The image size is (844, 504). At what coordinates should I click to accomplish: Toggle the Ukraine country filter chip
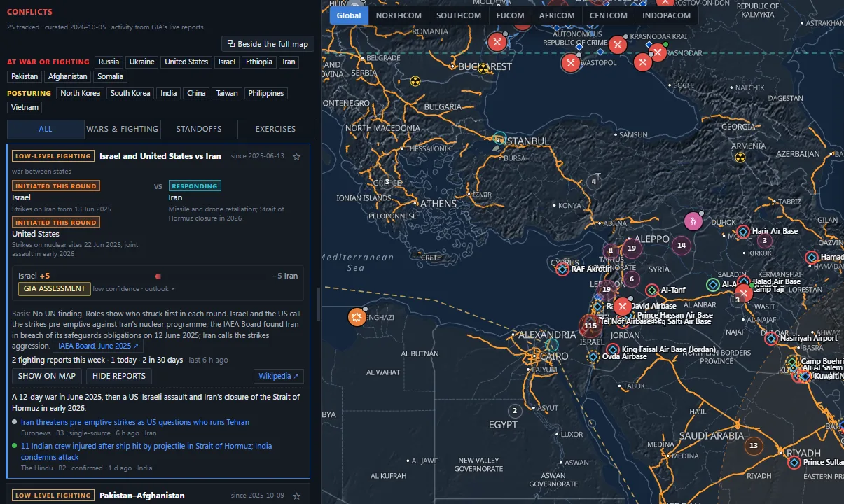pos(141,62)
